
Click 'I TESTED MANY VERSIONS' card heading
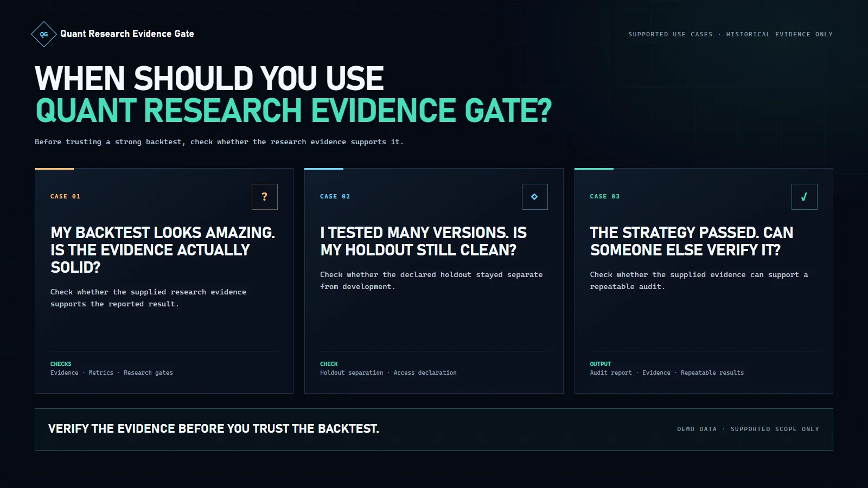pos(424,241)
